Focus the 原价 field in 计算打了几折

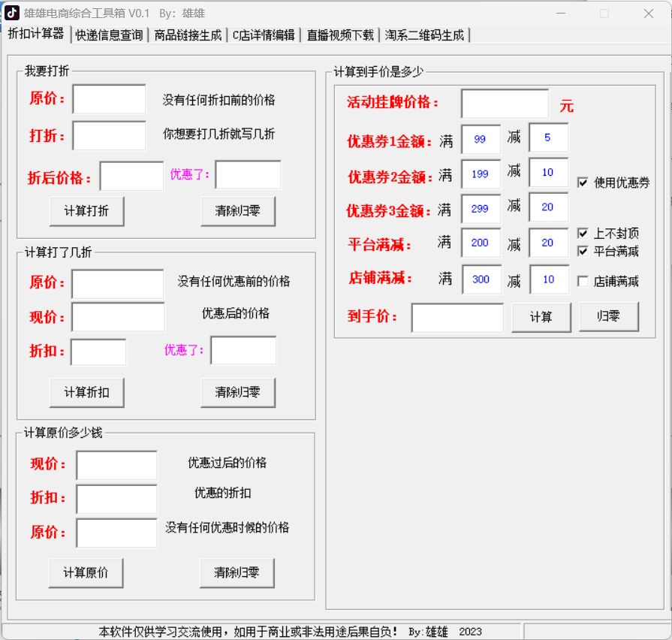click(x=117, y=284)
